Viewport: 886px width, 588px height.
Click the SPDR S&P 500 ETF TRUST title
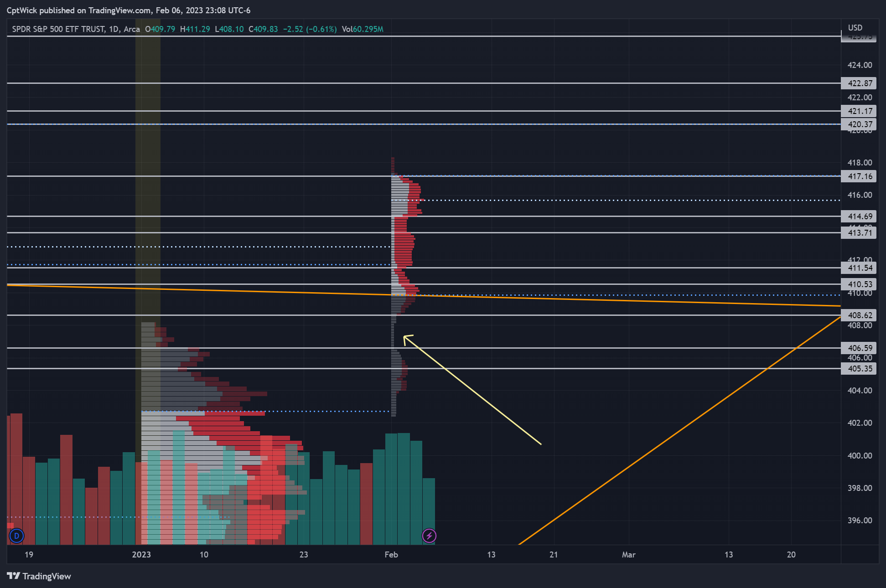(x=58, y=29)
